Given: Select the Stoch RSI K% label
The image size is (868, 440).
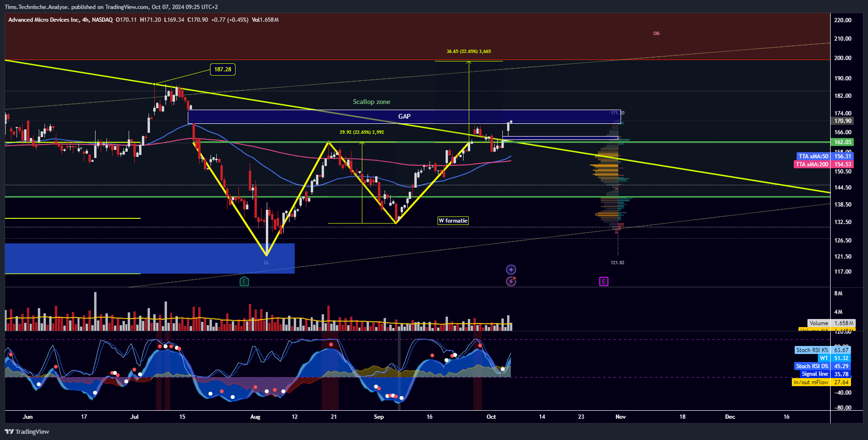Looking at the screenshot, I should point(812,350).
